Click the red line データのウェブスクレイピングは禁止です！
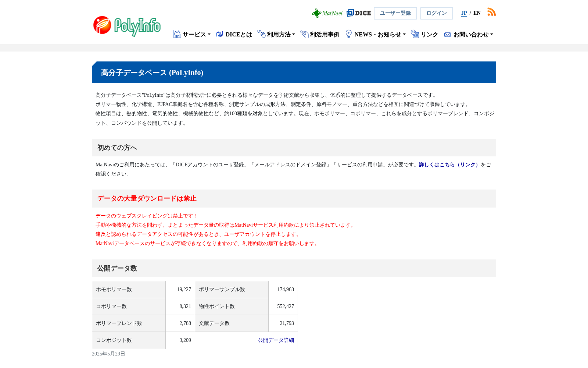 [x=147, y=216]
